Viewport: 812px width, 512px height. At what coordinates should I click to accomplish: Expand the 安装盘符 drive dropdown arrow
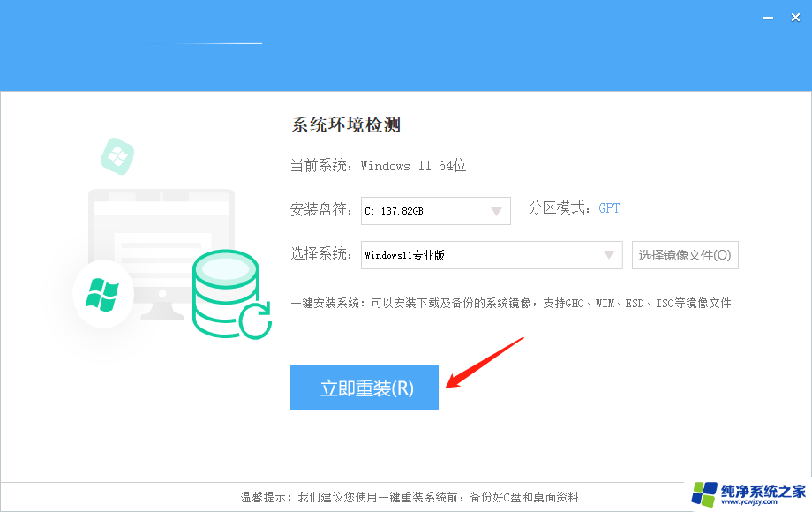pyautogui.click(x=496, y=211)
